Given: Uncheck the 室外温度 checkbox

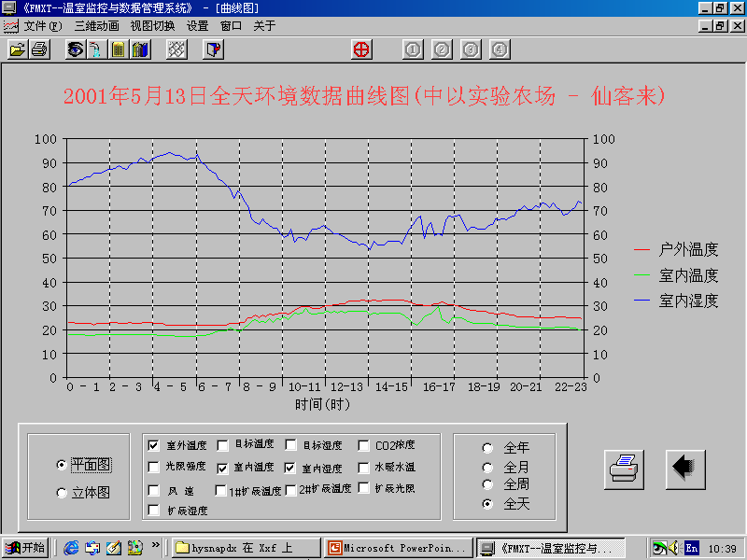Looking at the screenshot, I should [154, 446].
